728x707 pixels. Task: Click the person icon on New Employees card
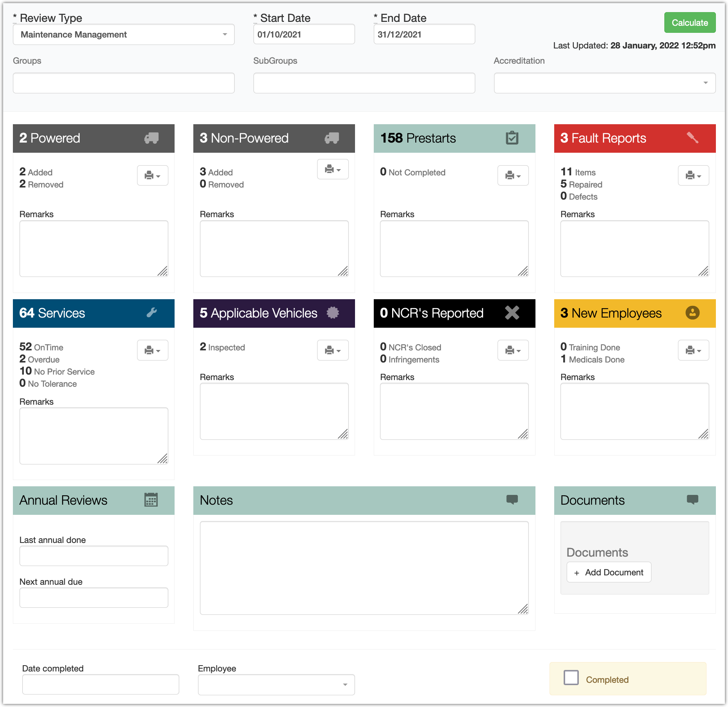click(692, 312)
